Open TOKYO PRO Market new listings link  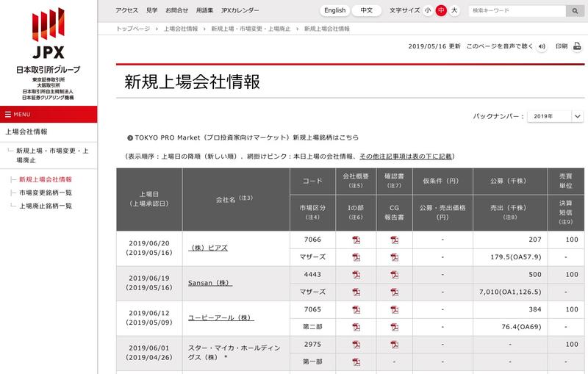coord(246,138)
